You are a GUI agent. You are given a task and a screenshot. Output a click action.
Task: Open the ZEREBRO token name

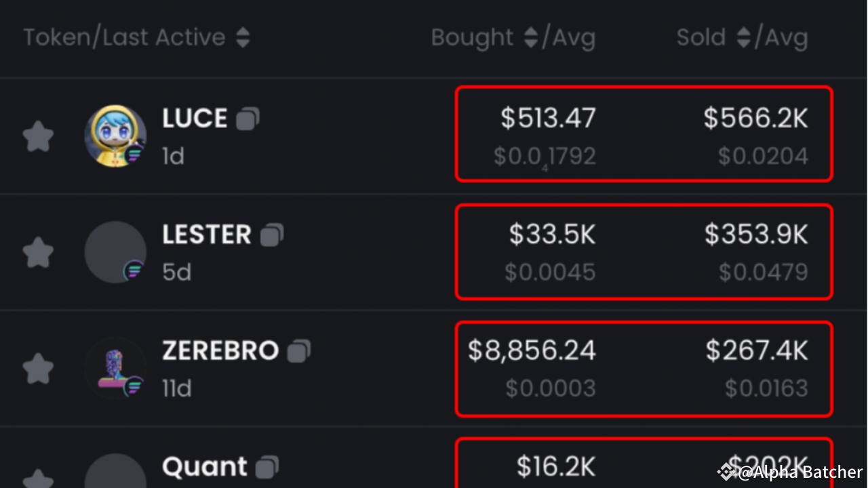tap(220, 351)
